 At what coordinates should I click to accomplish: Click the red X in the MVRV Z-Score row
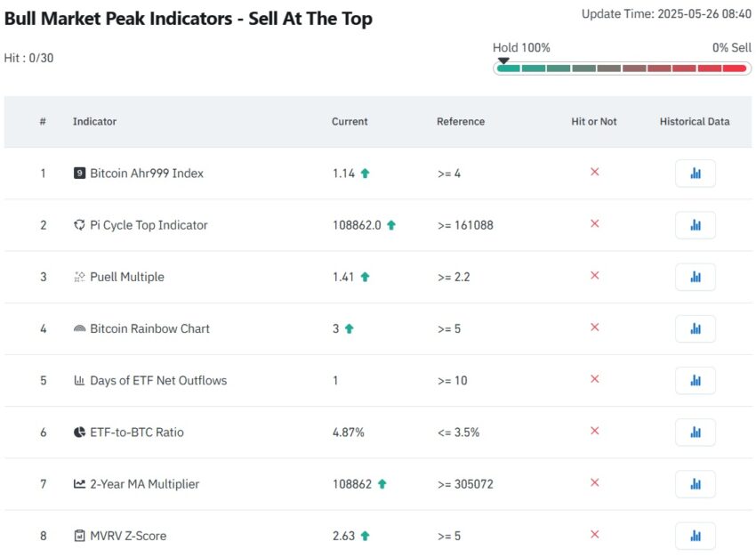tap(594, 534)
